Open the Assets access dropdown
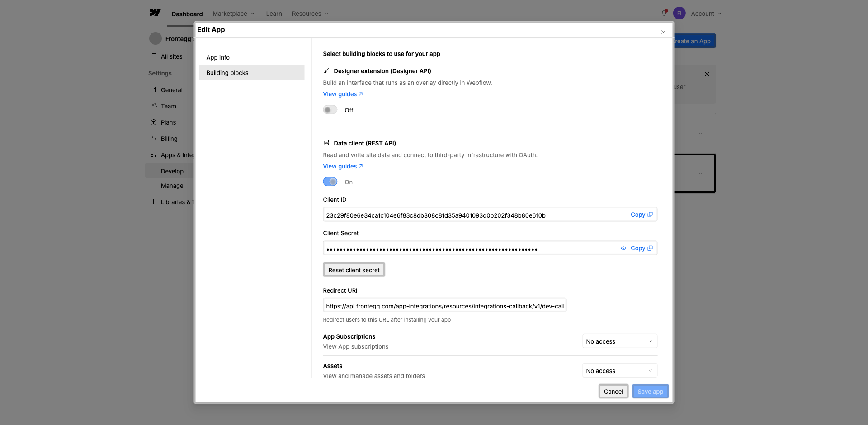868x425 pixels. (619, 370)
